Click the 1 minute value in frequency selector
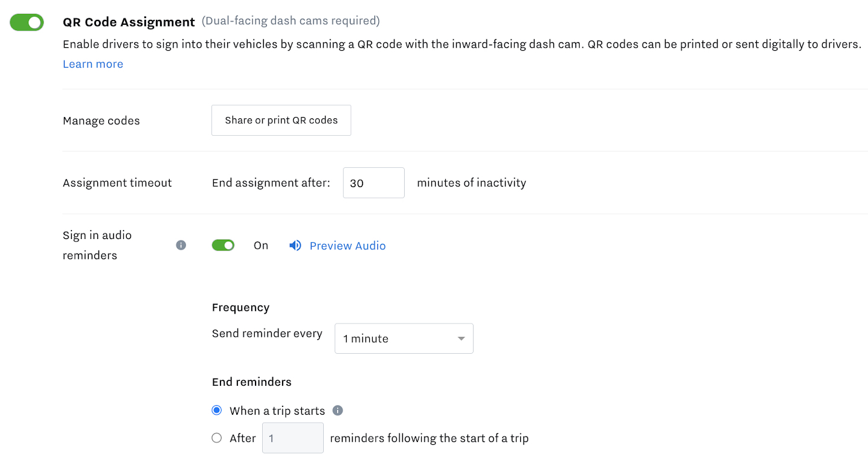This screenshot has width=868, height=463. click(365, 339)
